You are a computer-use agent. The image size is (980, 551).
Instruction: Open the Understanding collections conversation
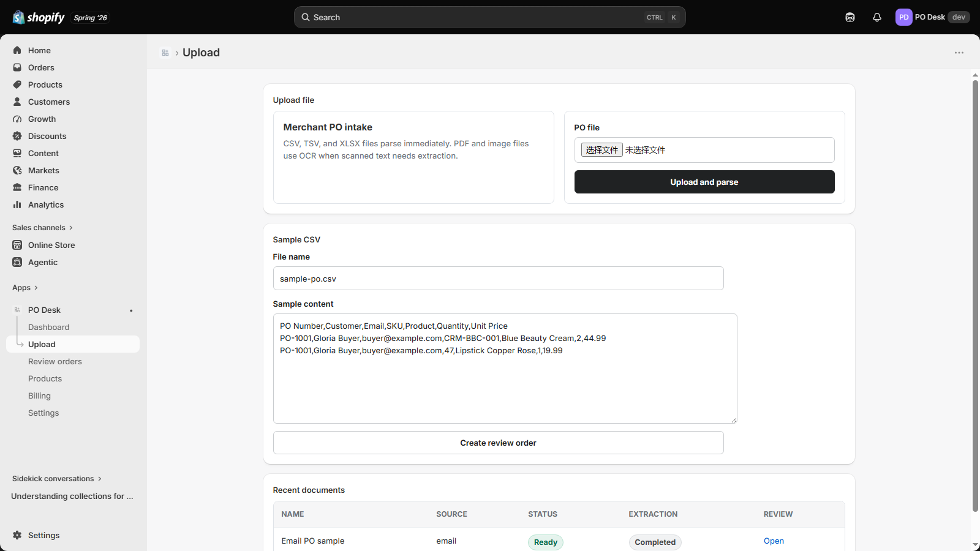pos(72,496)
